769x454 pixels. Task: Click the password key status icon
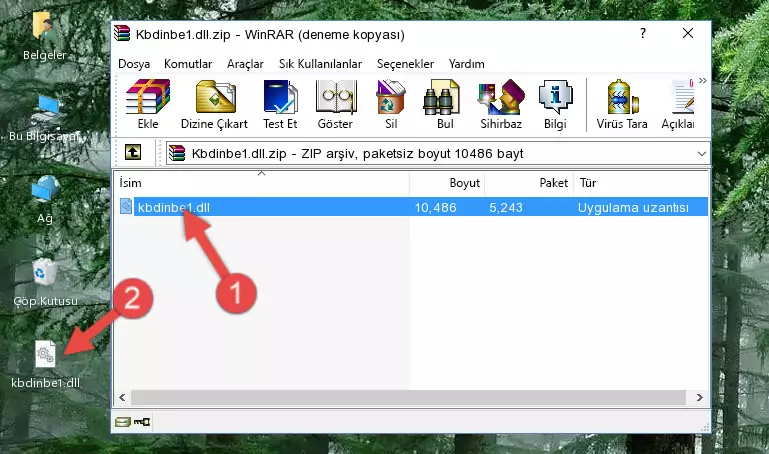pyautogui.click(x=142, y=421)
